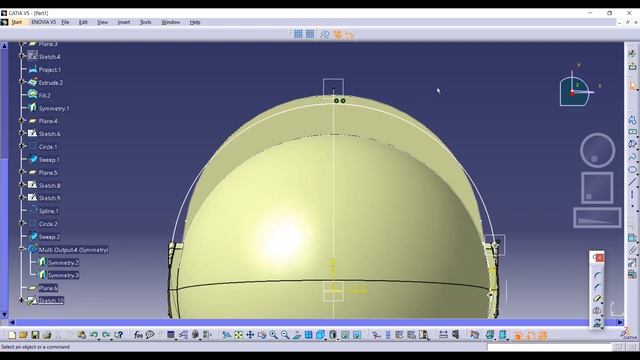
Task: Click the Redo arrow icon
Action: point(106,335)
